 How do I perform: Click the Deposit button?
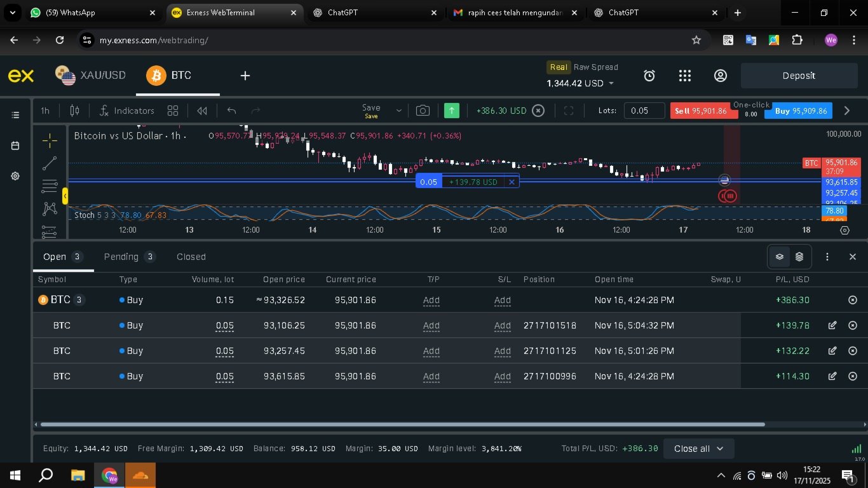pyautogui.click(x=799, y=76)
